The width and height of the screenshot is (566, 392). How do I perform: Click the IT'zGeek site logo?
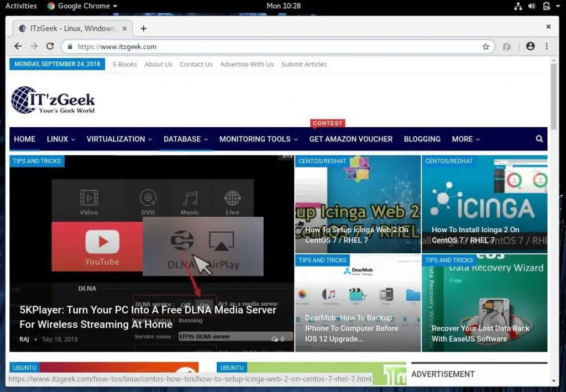(x=53, y=100)
